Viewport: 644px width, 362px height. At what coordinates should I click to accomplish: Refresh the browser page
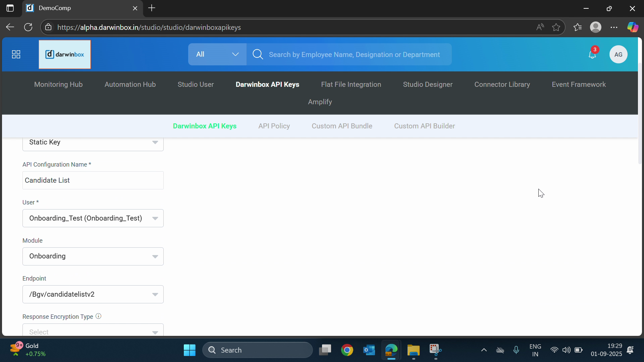pyautogui.click(x=28, y=27)
